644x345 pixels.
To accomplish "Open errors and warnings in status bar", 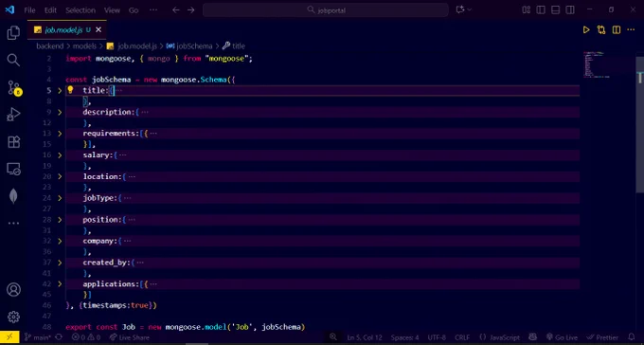I will click(x=86, y=337).
